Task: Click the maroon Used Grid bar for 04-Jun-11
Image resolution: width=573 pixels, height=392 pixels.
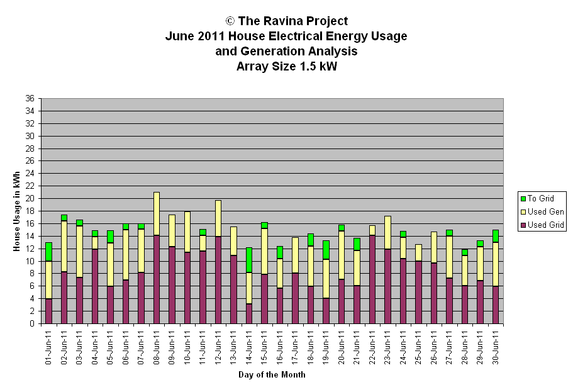Action: coord(95,287)
